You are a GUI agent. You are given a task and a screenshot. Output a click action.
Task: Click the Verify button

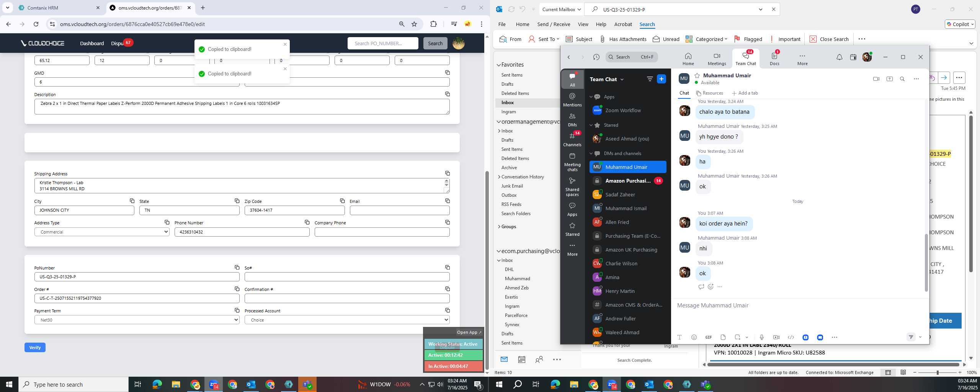[35, 348]
